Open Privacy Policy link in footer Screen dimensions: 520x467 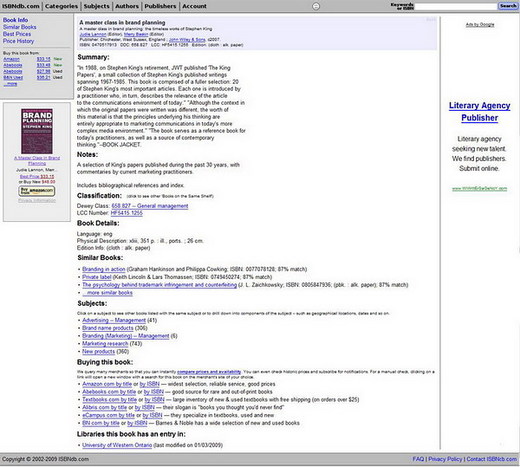[x=445, y=459]
